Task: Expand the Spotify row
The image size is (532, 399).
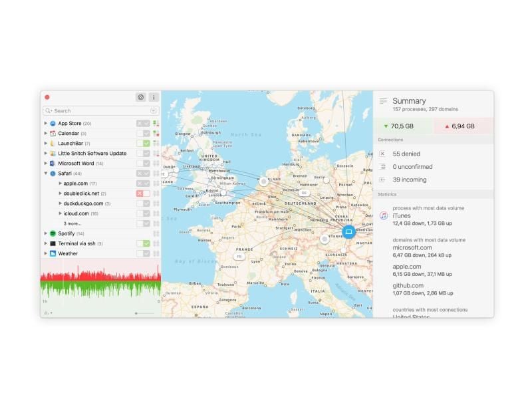Action: (46, 233)
